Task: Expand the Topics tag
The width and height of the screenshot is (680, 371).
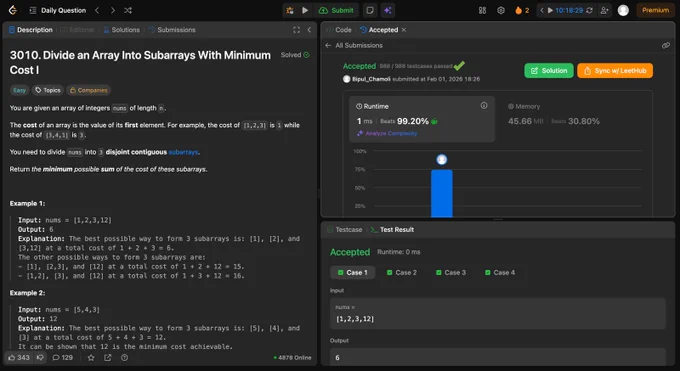Action: pyautogui.click(x=48, y=90)
